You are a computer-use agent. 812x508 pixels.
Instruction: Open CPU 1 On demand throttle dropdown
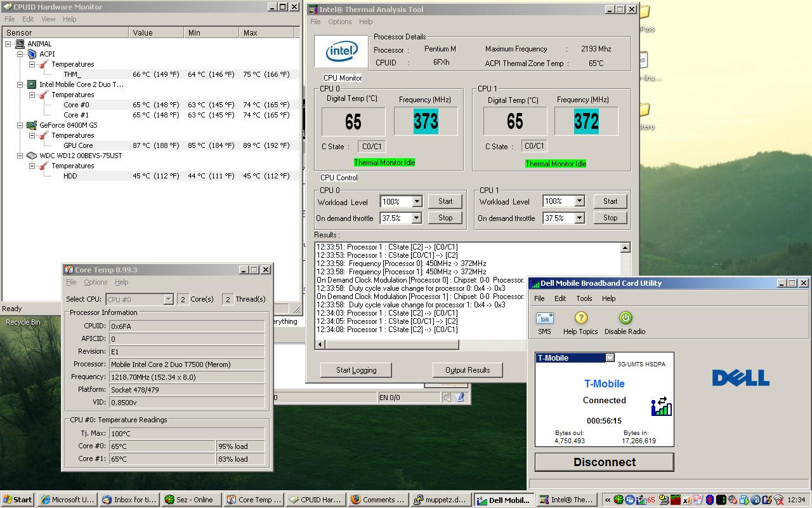tap(579, 218)
